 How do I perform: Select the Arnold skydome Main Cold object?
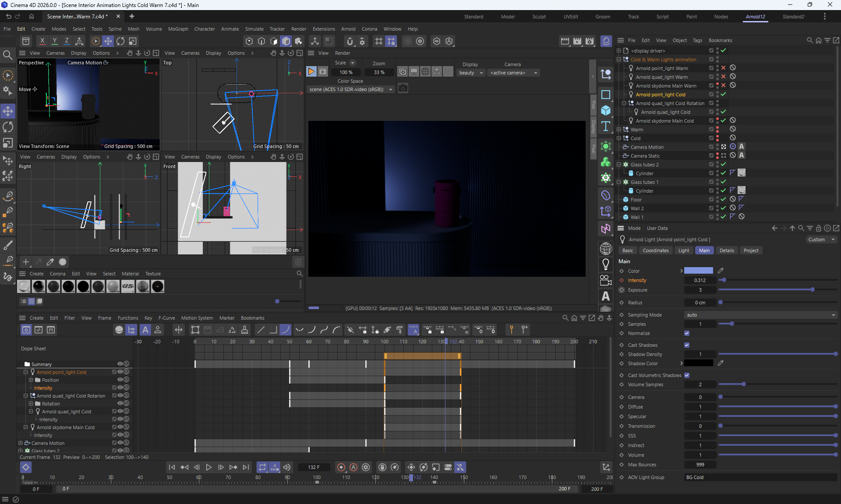point(664,121)
